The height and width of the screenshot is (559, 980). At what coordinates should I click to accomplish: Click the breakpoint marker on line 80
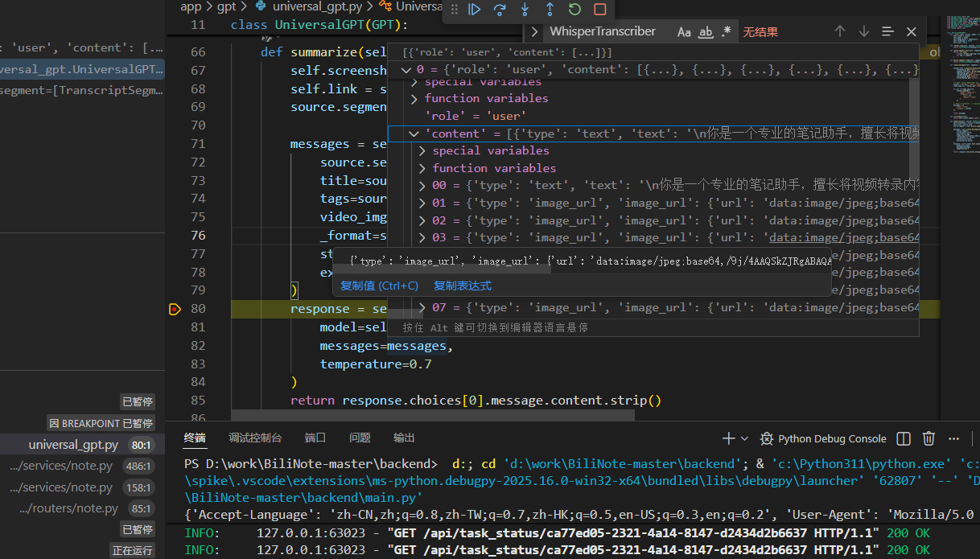pos(174,309)
